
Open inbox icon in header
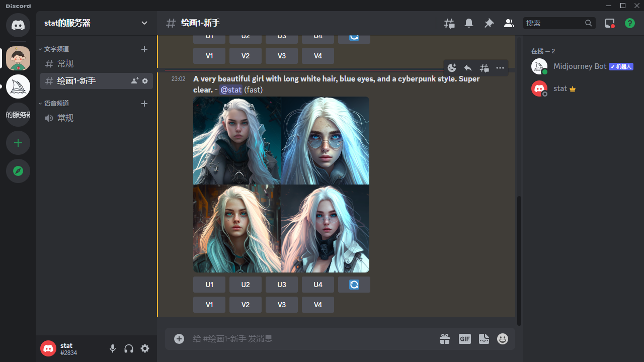[610, 23]
